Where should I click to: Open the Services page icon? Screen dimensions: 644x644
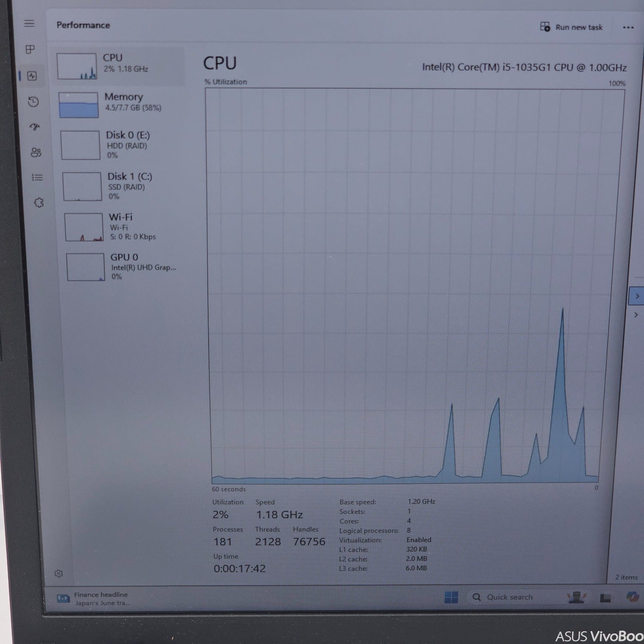pyautogui.click(x=39, y=203)
